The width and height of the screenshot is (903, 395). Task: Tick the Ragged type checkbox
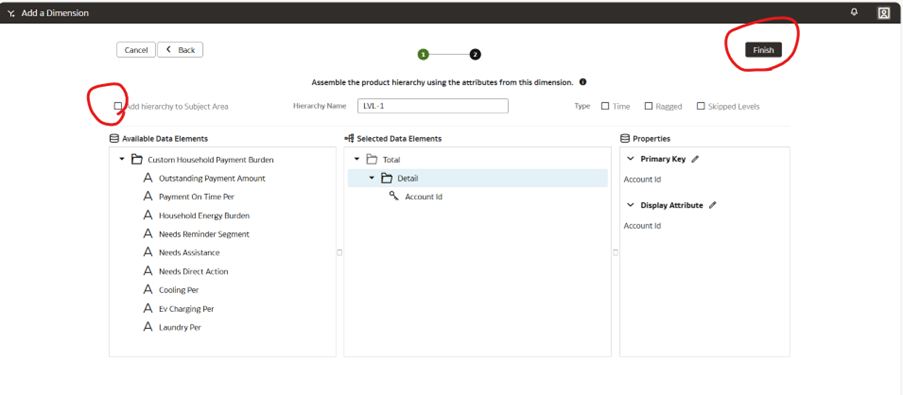click(x=648, y=106)
